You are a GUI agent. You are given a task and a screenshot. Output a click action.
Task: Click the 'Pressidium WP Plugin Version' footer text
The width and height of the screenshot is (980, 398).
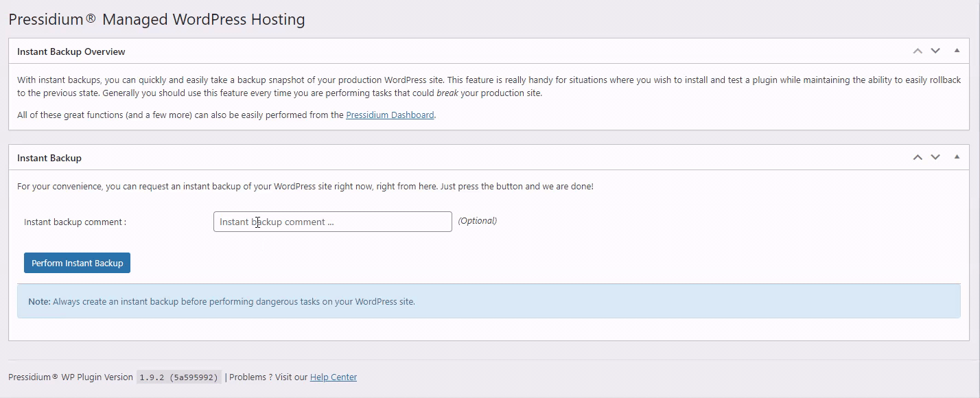click(71, 377)
